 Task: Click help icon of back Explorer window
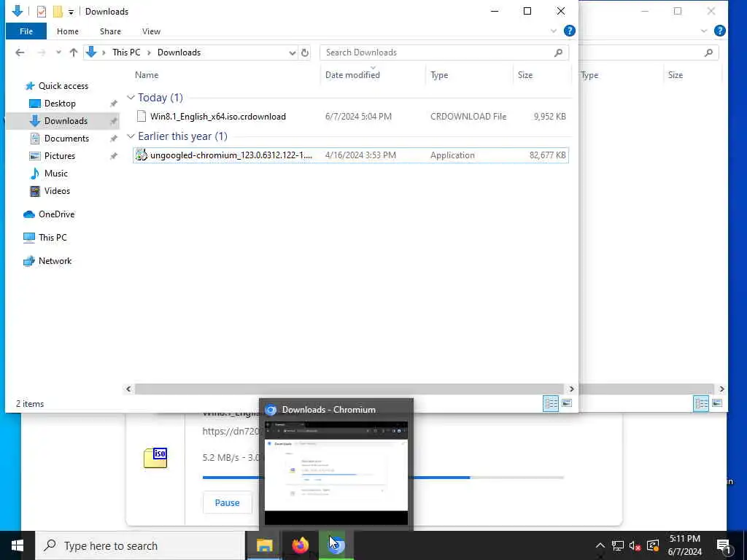(720, 31)
